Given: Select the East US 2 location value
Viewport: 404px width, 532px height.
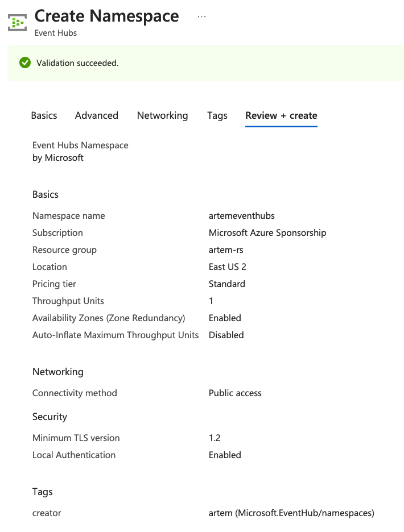Looking at the screenshot, I should pos(228,267).
